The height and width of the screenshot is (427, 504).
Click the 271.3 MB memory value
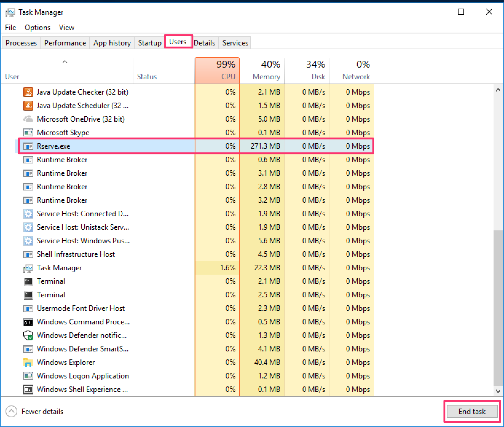[266, 146]
